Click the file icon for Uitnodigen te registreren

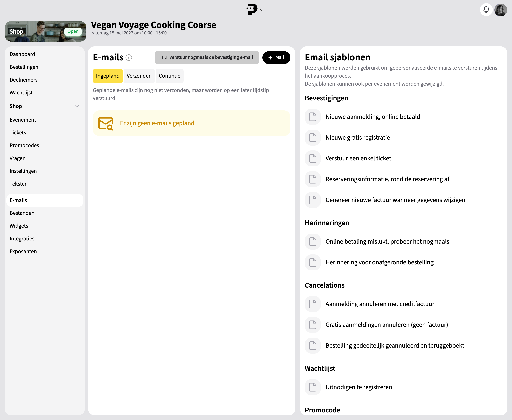coord(313,387)
